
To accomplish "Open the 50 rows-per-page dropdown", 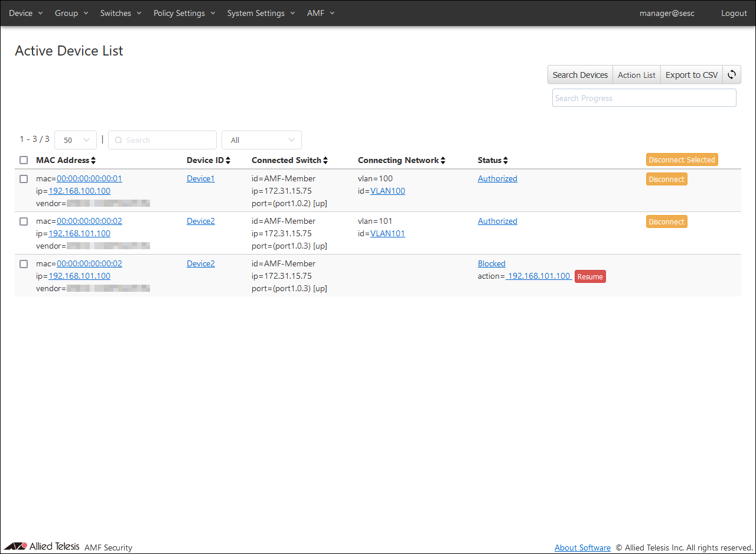I will [76, 140].
